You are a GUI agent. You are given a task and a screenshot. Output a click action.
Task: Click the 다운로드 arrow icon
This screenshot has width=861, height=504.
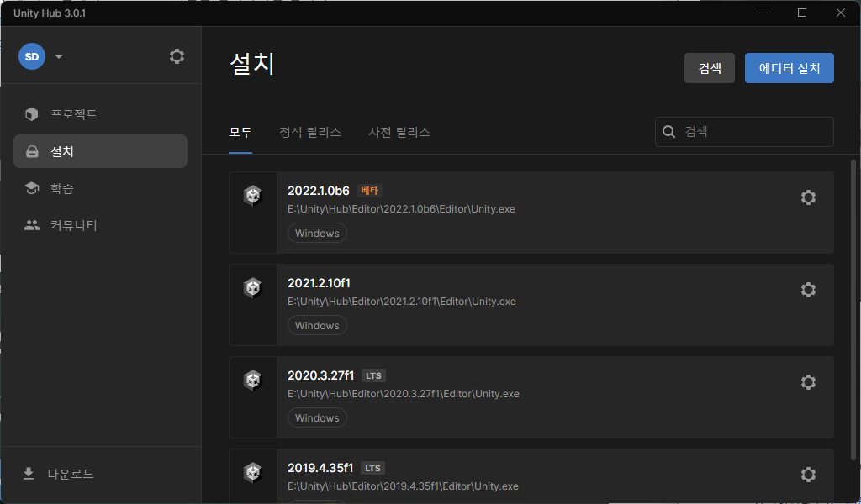click(29, 473)
